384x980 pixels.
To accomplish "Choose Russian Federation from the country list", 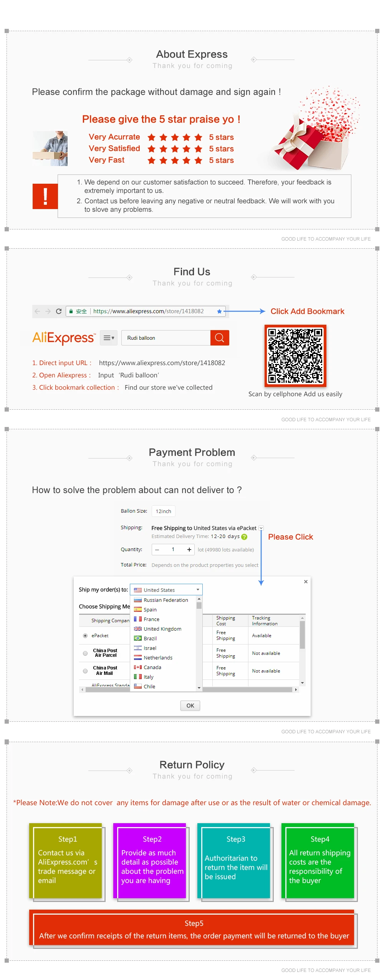I will [163, 600].
